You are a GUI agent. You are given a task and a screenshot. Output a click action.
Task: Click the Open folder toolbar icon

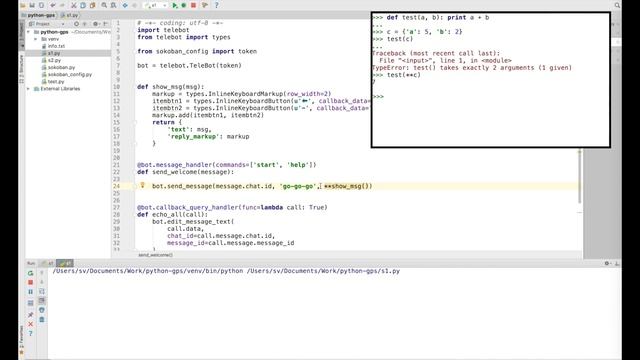tap(23, 5)
